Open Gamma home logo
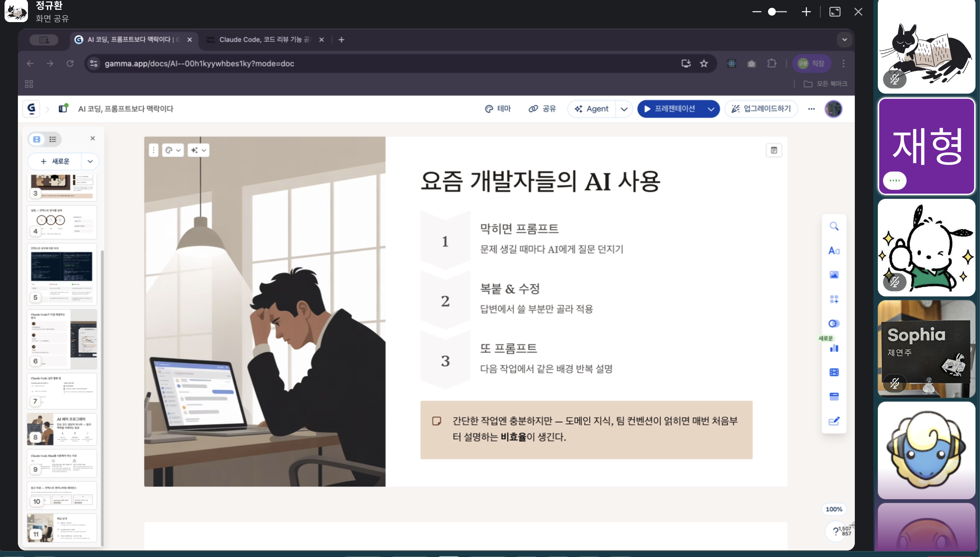 32,109
